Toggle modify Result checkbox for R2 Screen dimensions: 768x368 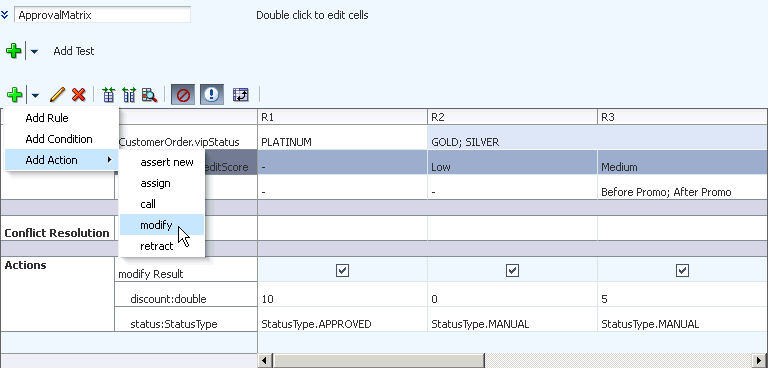tap(512, 270)
